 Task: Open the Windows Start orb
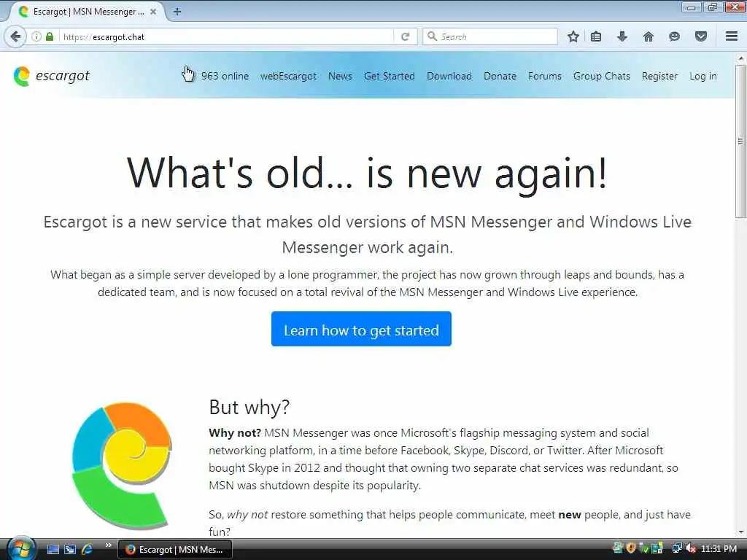coord(21,548)
